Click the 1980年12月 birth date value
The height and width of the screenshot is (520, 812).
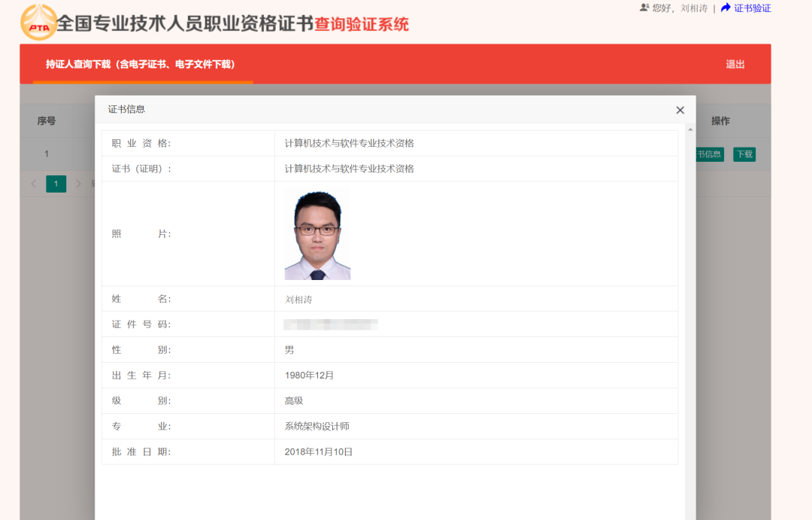point(309,376)
